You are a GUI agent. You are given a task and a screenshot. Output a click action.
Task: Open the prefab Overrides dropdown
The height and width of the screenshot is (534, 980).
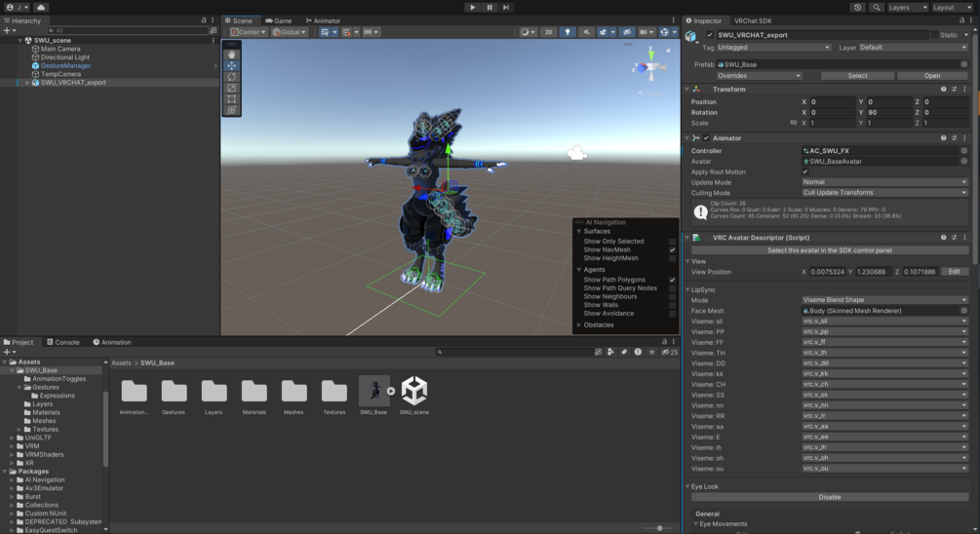click(760, 76)
